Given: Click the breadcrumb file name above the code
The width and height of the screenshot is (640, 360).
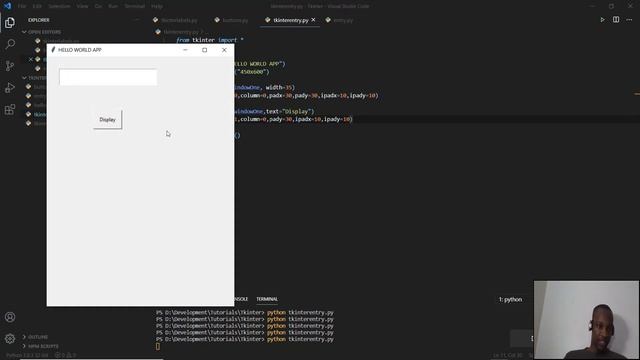Looking at the screenshot, I should point(180,31).
